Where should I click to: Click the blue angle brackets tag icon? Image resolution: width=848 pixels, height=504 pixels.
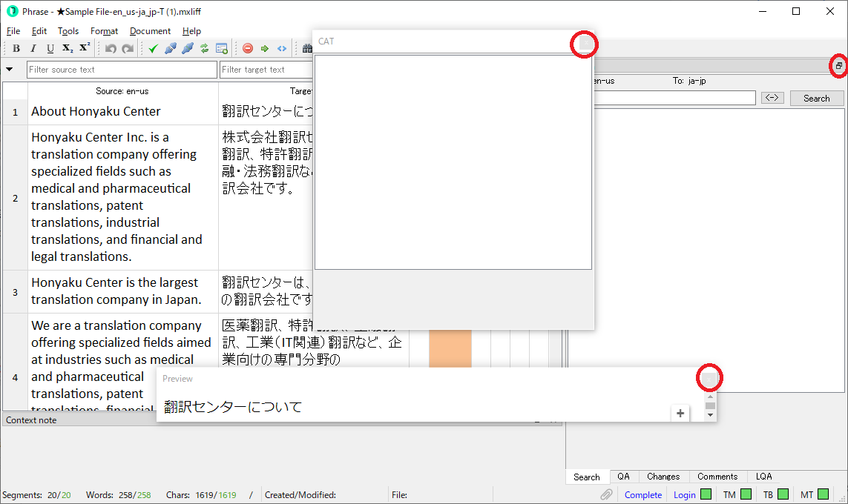(x=282, y=48)
